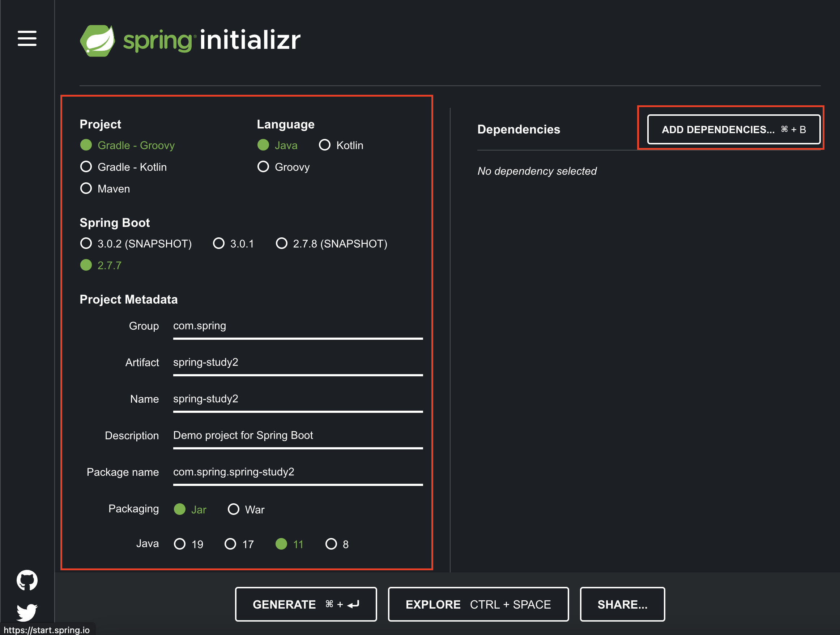Select Gradle - Kotlin project option
840x635 pixels.
point(86,167)
